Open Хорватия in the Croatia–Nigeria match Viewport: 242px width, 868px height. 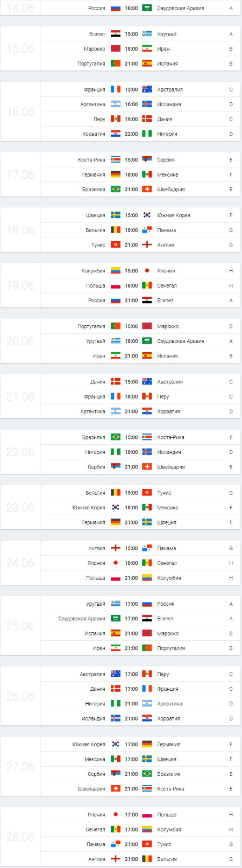coord(94,134)
